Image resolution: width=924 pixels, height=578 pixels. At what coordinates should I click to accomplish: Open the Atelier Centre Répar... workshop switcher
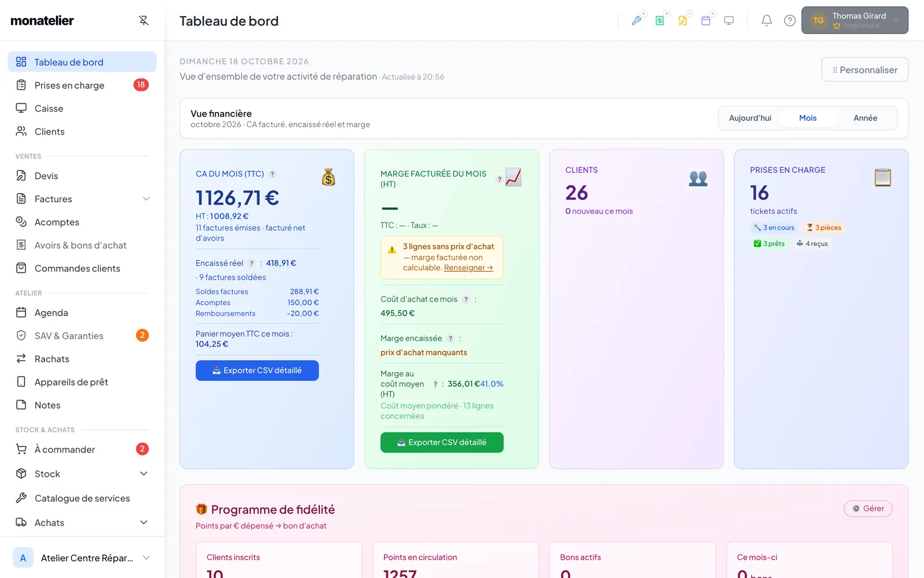(82, 558)
